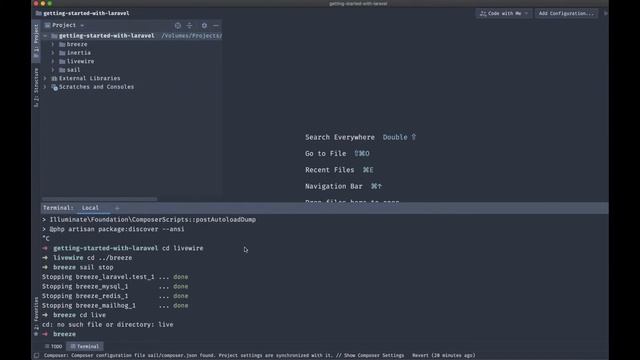This screenshot has height=360, width=640.
Task: Expand Scratches and Consoles node
Action: (x=45, y=87)
